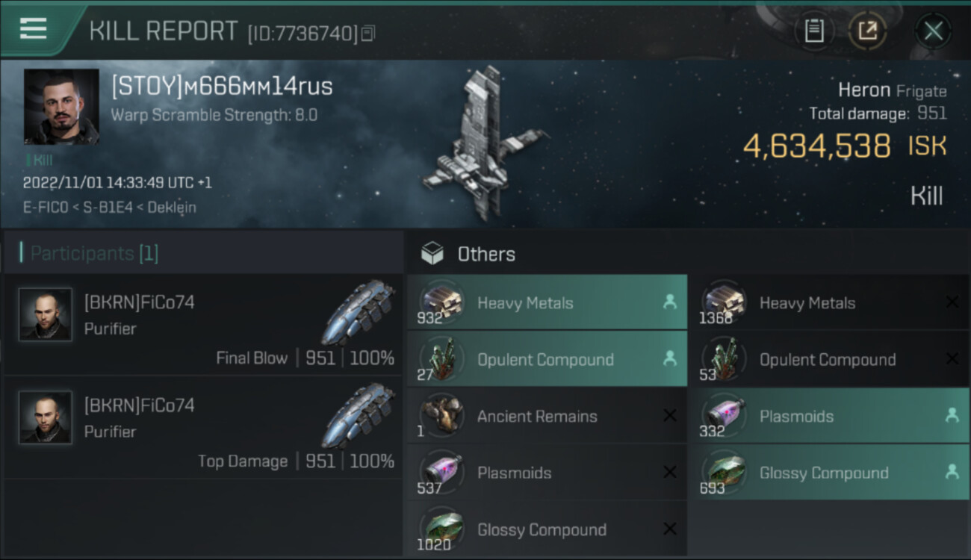Open the Participants [1] tab
The width and height of the screenshot is (971, 560).
(94, 253)
